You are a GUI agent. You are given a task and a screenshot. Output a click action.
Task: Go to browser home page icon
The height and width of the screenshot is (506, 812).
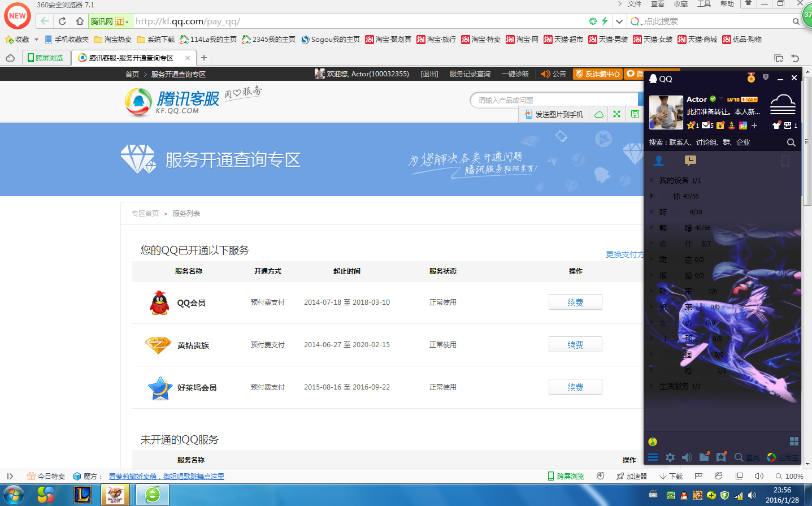click(80, 21)
